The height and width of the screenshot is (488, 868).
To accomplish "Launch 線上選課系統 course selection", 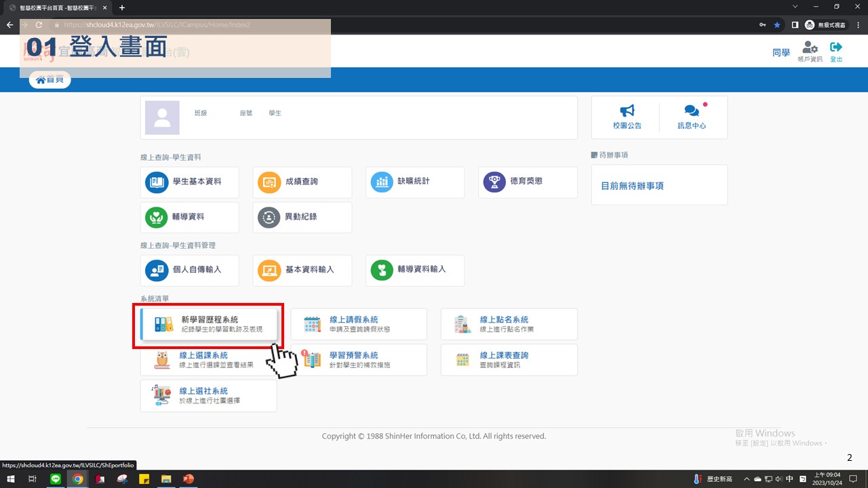I will tap(209, 360).
